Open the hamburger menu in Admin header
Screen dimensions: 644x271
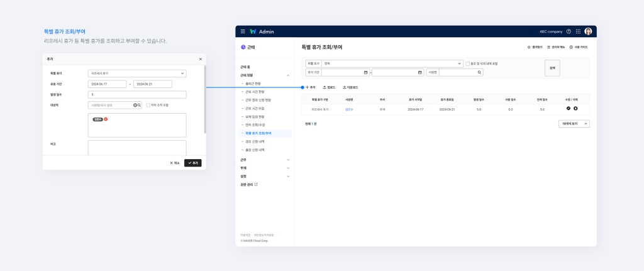click(x=243, y=31)
